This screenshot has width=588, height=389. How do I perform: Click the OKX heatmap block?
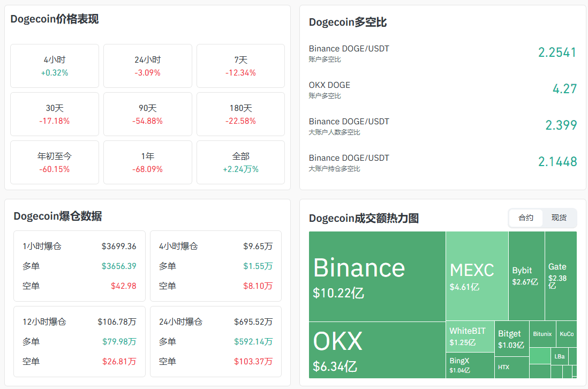pos(377,350)
